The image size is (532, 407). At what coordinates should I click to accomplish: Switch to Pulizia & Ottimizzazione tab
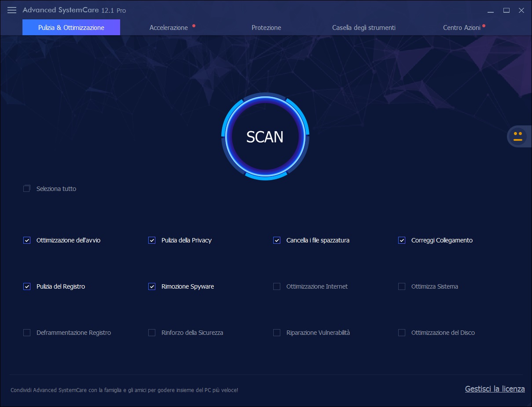(71, 27)
